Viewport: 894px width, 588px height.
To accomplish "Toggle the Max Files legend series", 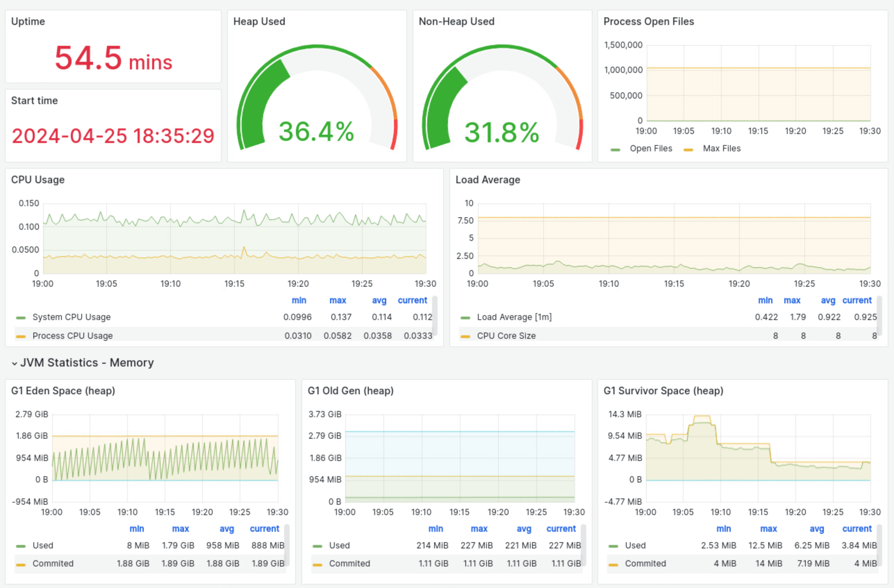I will (722, 149).
